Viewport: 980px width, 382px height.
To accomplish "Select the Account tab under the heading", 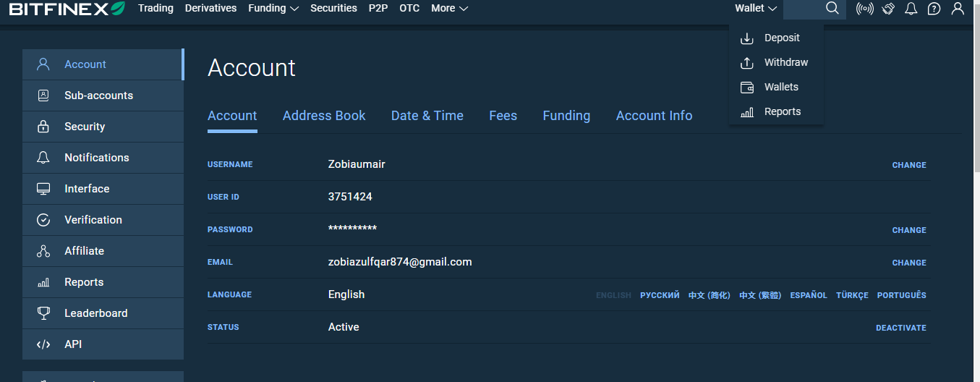I will 232,116.
